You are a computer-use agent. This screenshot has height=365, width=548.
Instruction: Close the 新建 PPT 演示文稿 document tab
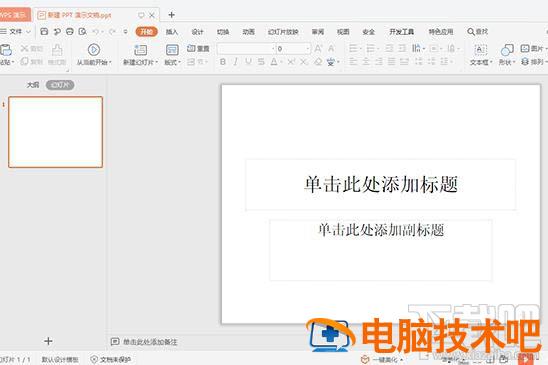[152, 15]
